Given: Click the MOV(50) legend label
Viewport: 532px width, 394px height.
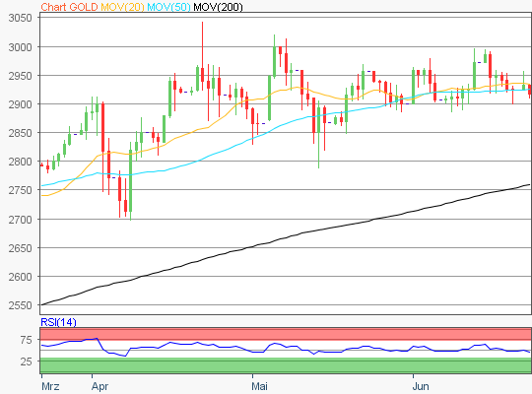Looking at the screenshot, I should click(x=168, y=7).
